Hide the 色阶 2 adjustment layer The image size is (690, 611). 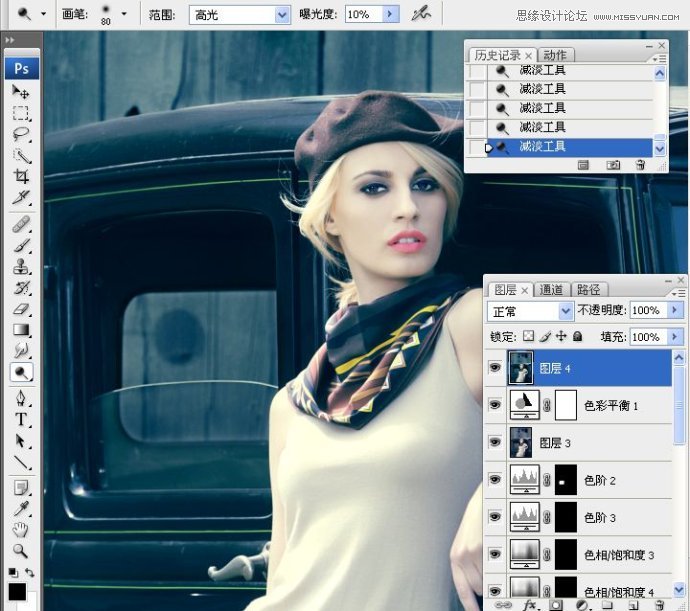point(496,480)
